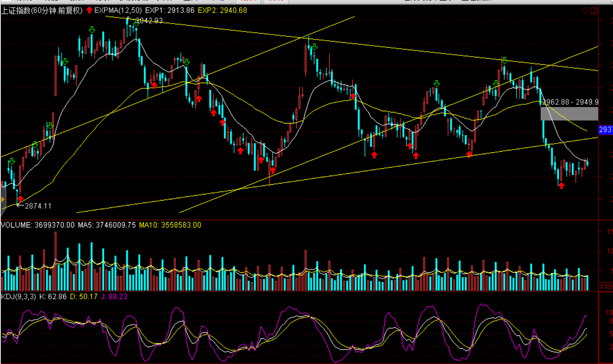Click the blue current price tag on the axis

pyautogui.click(x=606, y=130)
